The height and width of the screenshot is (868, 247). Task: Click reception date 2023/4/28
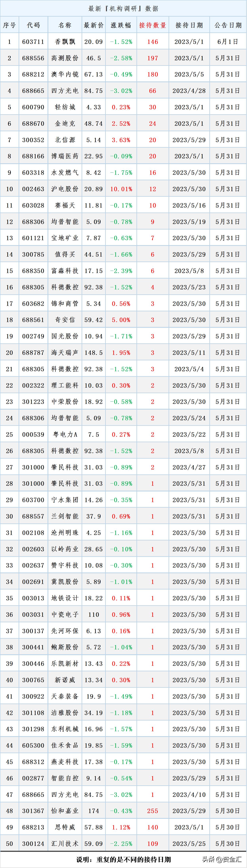[x=189, y=91]
